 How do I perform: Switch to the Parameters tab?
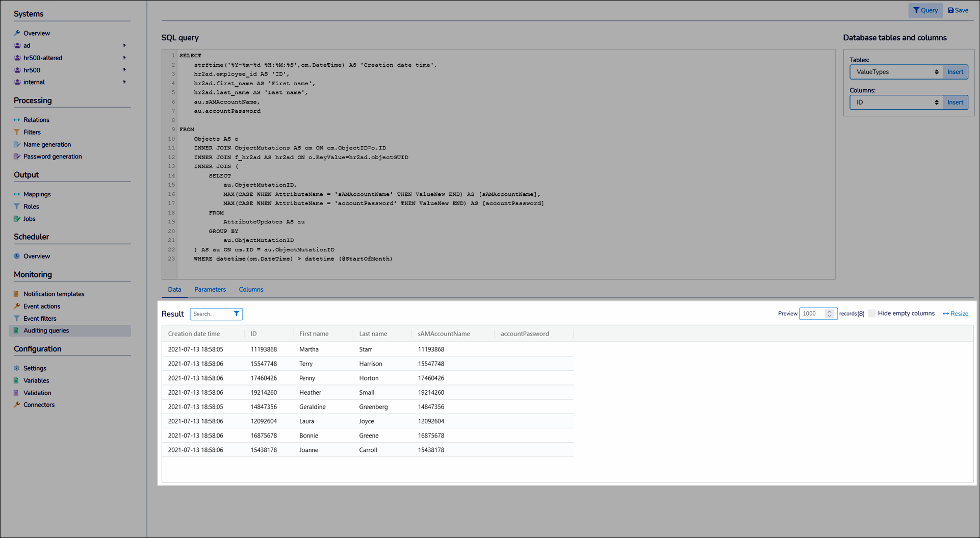tap(210, 290)
